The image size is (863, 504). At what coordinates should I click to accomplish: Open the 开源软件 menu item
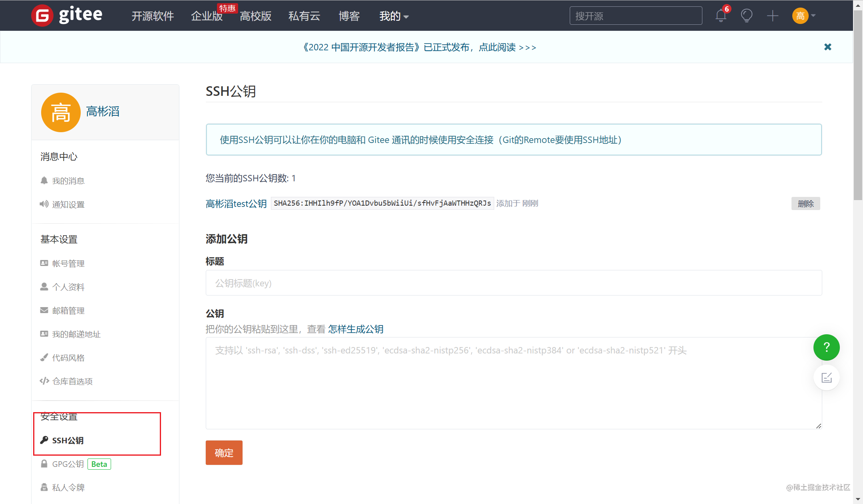[153, 16]
